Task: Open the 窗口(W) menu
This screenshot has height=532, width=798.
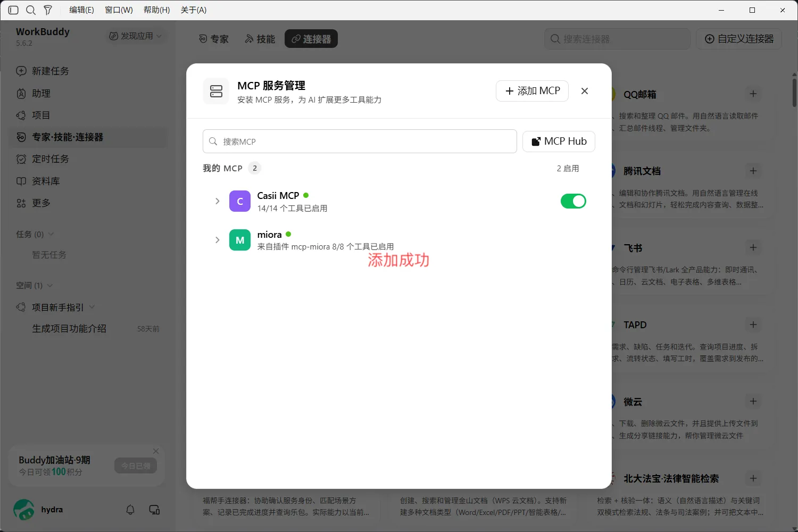Action: 119,10
